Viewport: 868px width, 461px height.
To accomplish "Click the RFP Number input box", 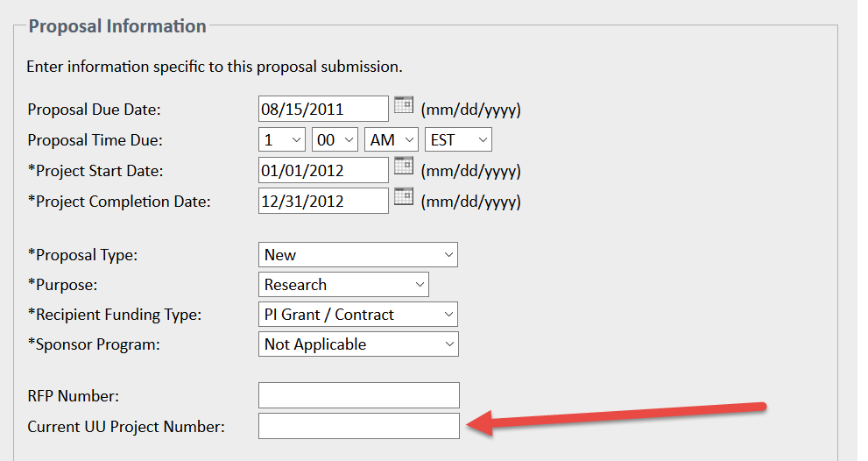I will [358, 395].
